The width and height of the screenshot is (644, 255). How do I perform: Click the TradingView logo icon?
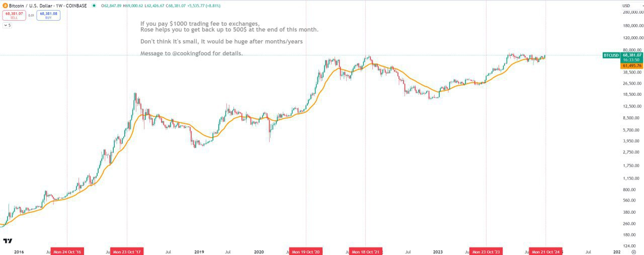coord(8,241)
